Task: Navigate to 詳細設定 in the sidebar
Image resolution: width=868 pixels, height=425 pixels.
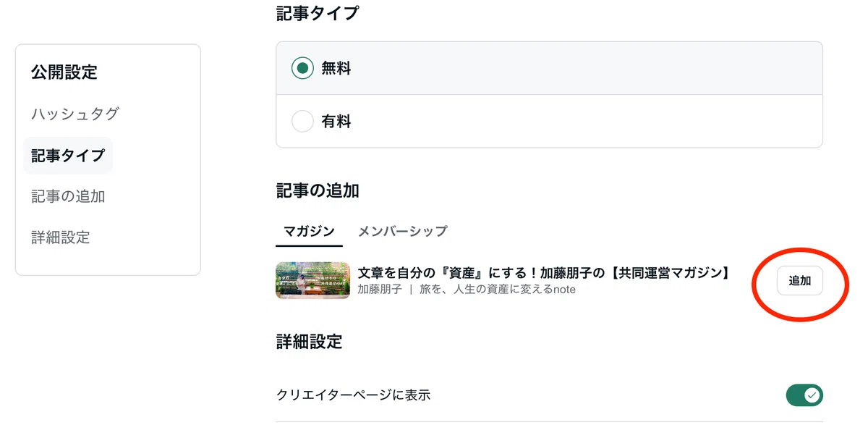Action: [61, 237]
